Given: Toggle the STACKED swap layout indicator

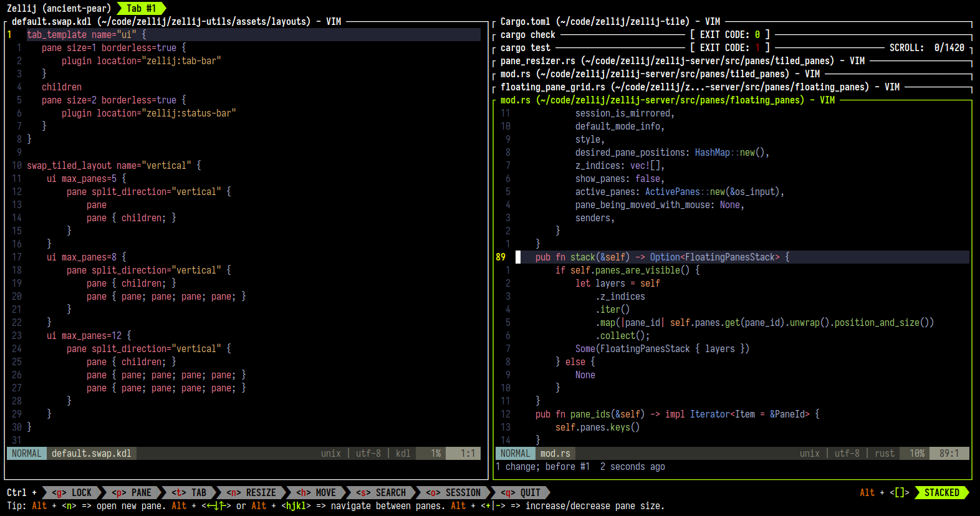Looking at the screenshot, I should click(x=942, y=492).
